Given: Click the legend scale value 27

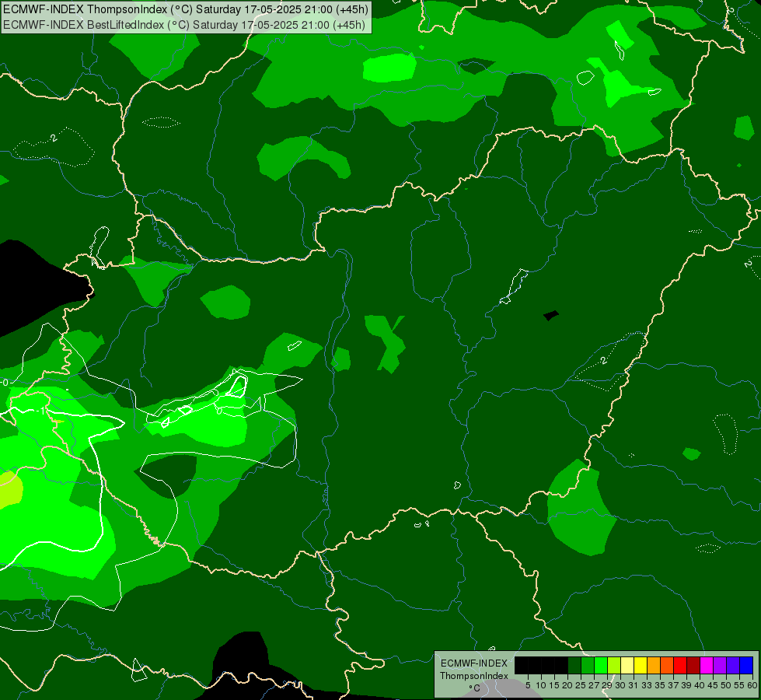Looking at the screenshot, I should [x=594, y=685].
